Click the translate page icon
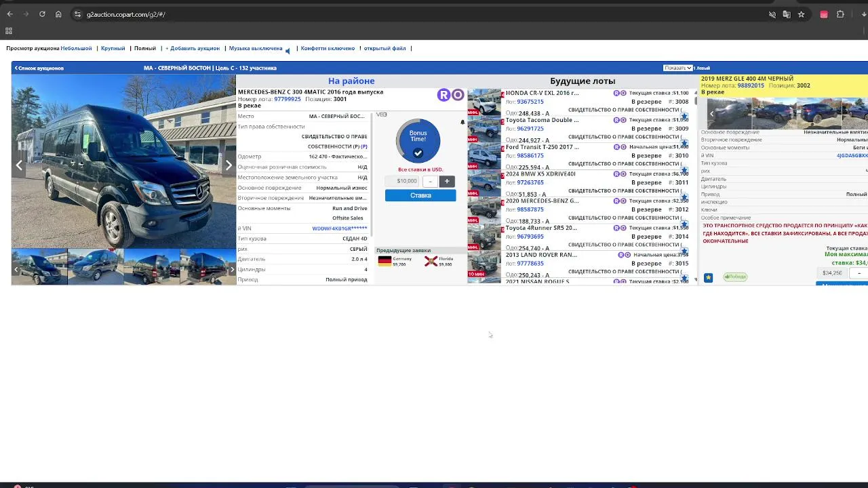Image resolution: width=868 pixels, height=488 pixels. [787, 14]
